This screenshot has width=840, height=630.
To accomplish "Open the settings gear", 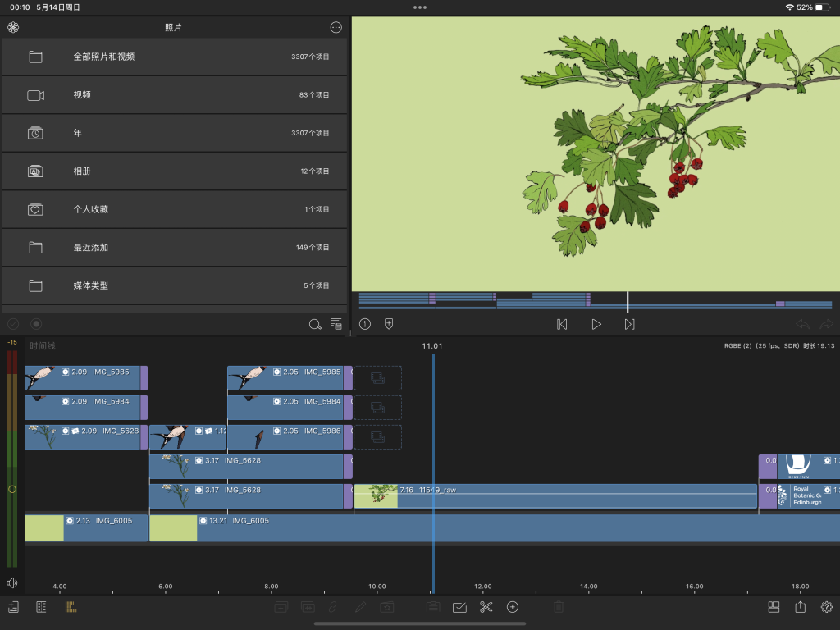I will [x=827, y=607].
